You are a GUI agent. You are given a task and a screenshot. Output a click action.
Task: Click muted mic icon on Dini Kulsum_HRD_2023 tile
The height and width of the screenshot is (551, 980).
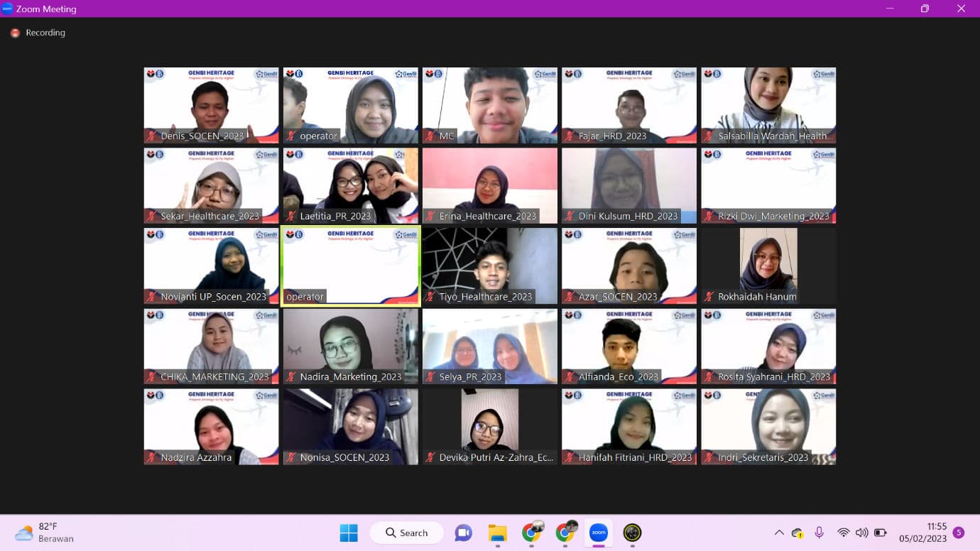569,216
